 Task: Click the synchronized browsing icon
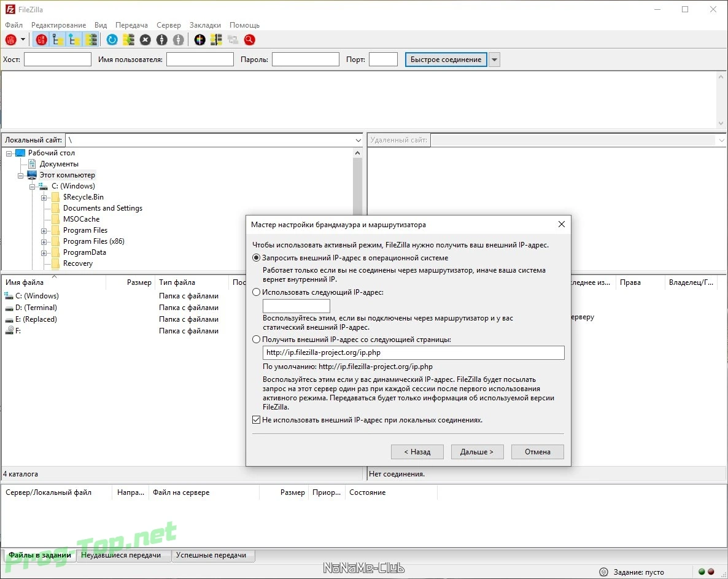pyautogui.click(x=233, y=40)
